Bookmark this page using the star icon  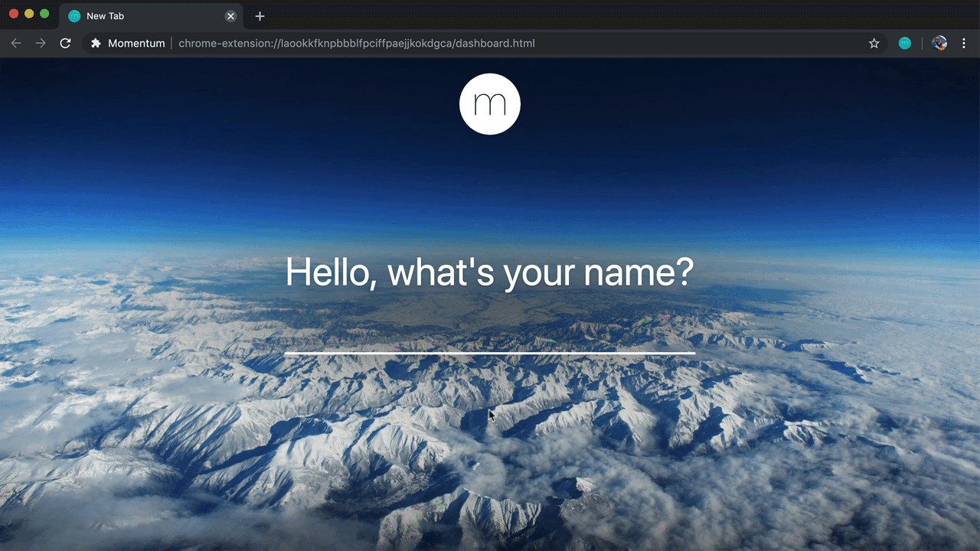pos(874,43)
